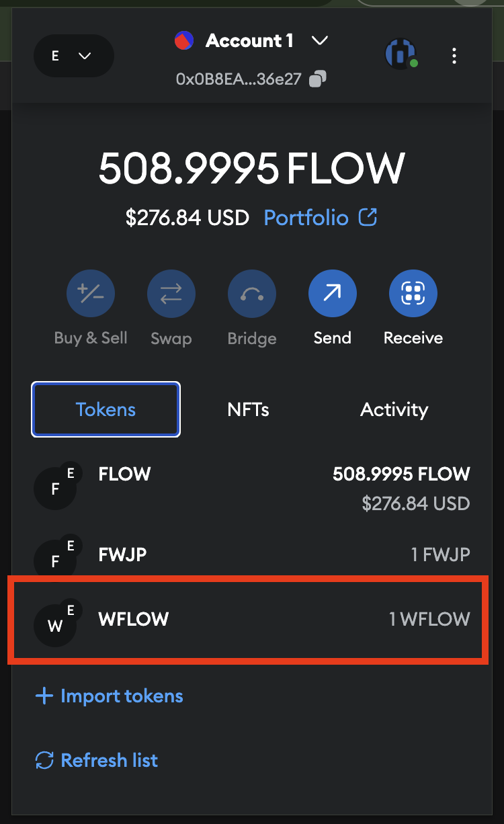Select the Swap icon
Screen dimensions: 504x824
171,294
